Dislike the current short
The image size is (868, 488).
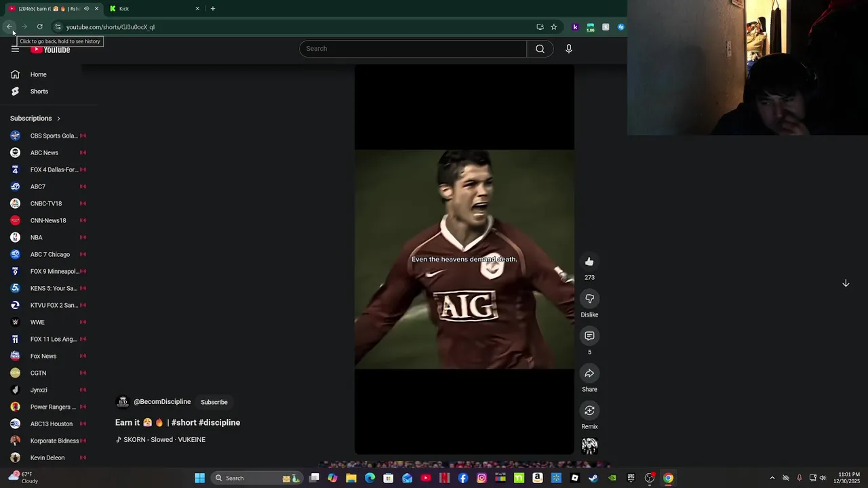click(x=589, y=299)
